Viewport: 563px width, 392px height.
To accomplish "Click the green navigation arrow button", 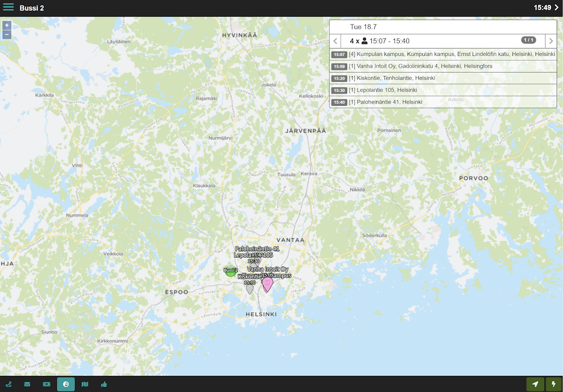I will pos(535,385).
